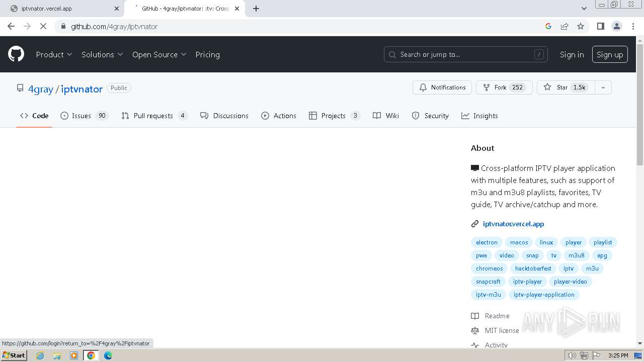The height and width of the screenshot is (362, 644).
Task: Select the Code tab
Action: 34,116
